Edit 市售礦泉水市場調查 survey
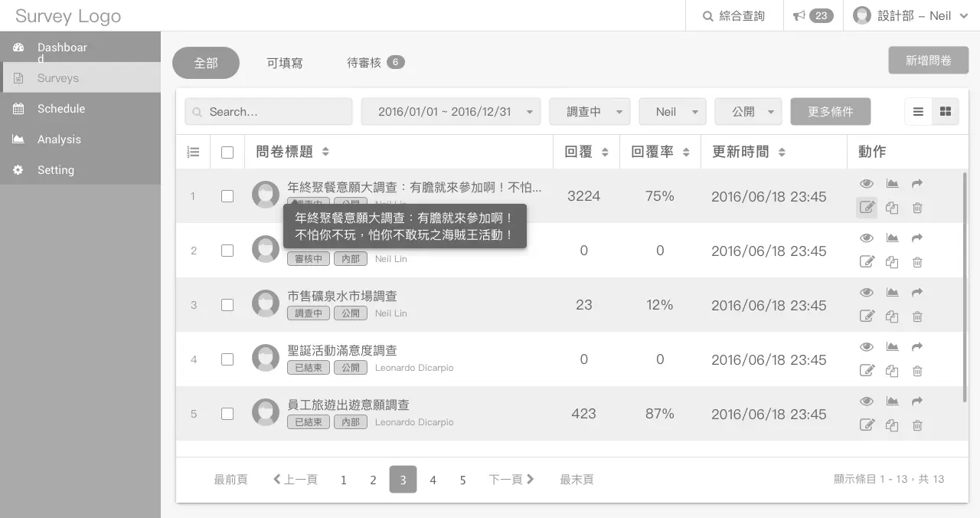The height and width of the screenshot is (518, 980). tap(867, 316)
